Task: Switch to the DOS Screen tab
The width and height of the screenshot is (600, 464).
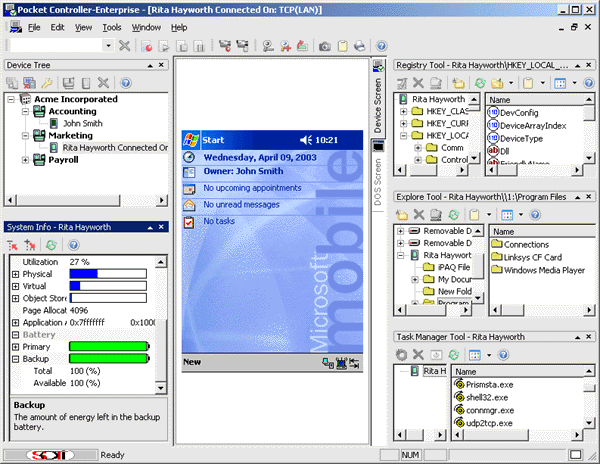Action: tap(378, 175)
